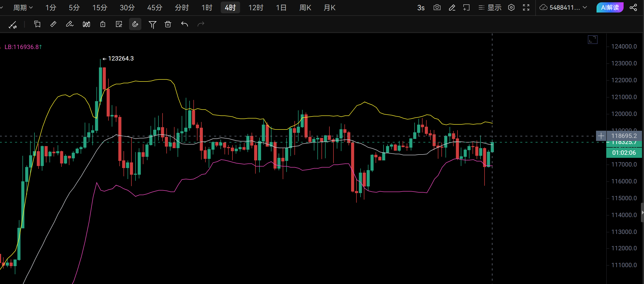
Task: Click the filter funnel icon
Action: pos(152,25)
